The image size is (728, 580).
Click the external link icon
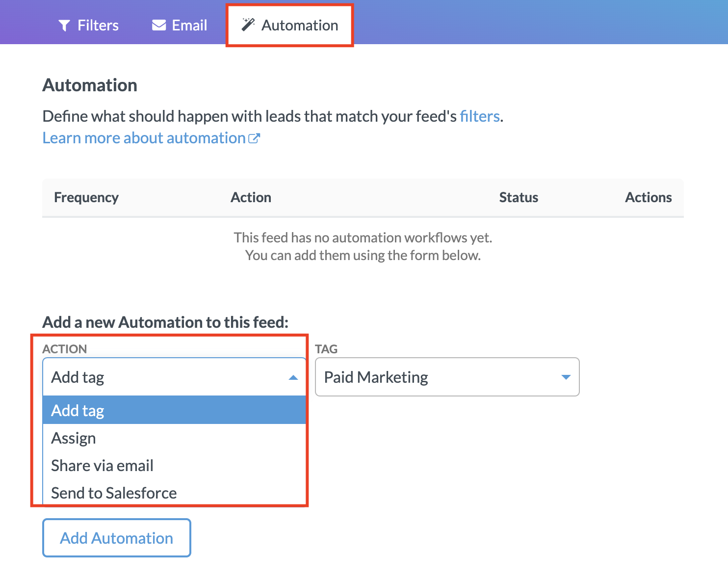click(254, 138)
